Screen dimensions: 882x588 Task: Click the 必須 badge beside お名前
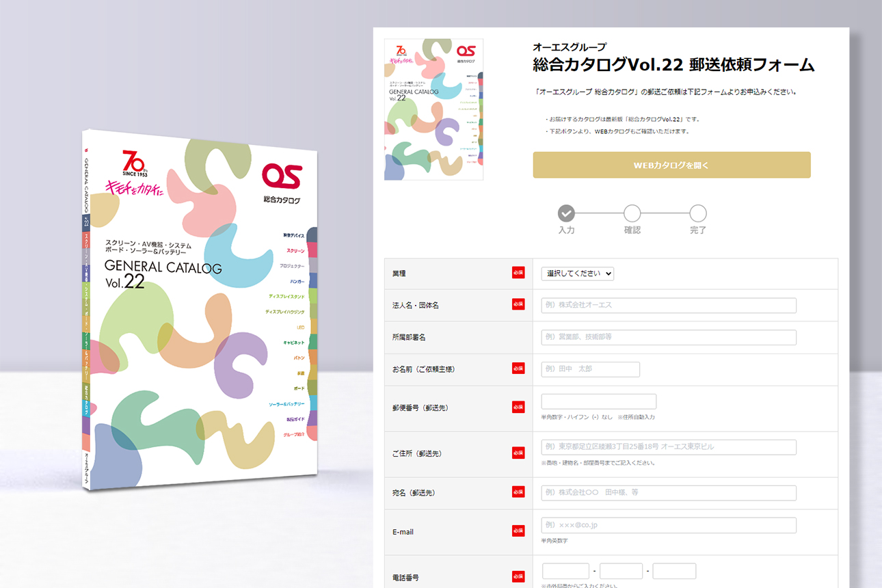point(518,369)
